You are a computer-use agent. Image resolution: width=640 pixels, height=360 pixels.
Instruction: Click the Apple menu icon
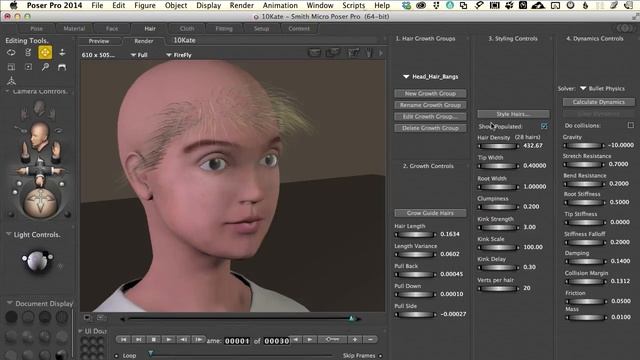(x=13, y=5)
